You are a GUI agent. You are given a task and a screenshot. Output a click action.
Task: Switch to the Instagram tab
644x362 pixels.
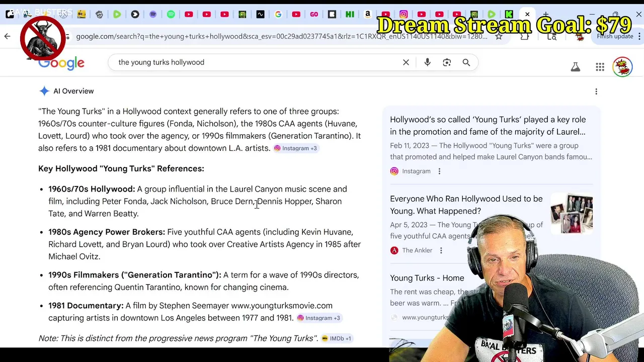404,15
